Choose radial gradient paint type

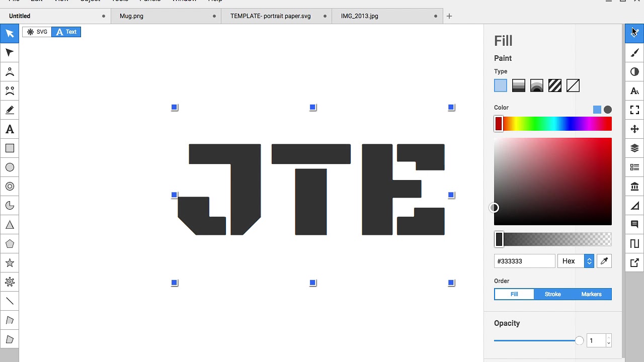(x=537, y=86)
